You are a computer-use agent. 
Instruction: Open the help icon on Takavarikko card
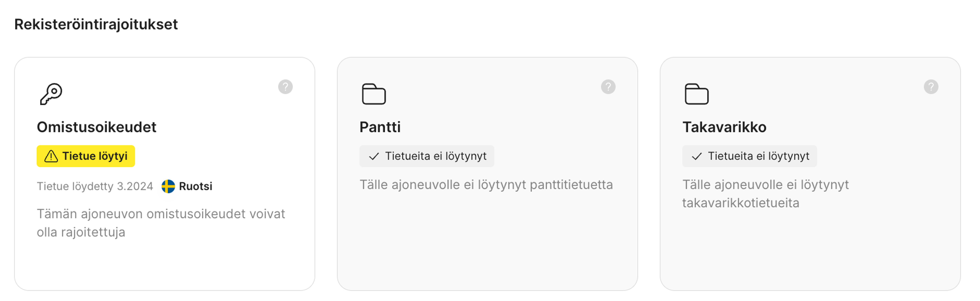[931, 86]
